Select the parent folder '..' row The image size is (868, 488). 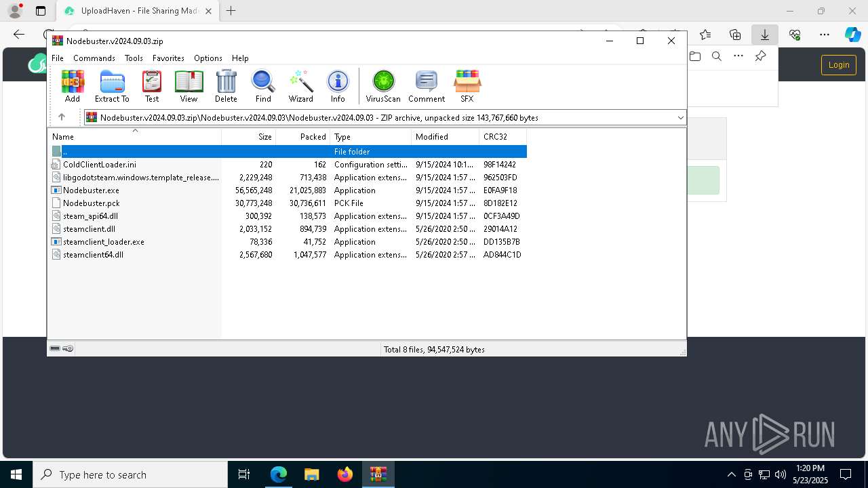click(288, 152)
